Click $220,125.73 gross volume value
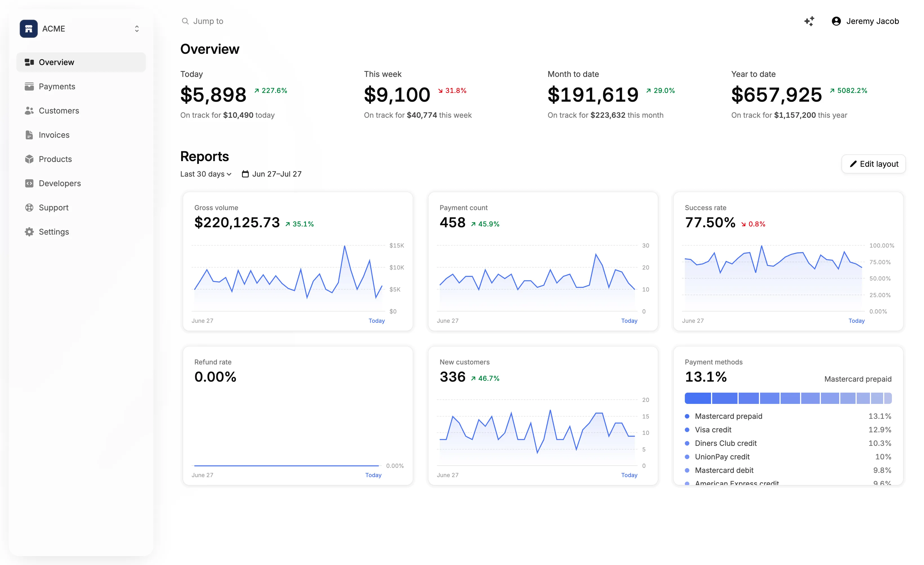Screen dimensions: 924x565 [237, 223]
